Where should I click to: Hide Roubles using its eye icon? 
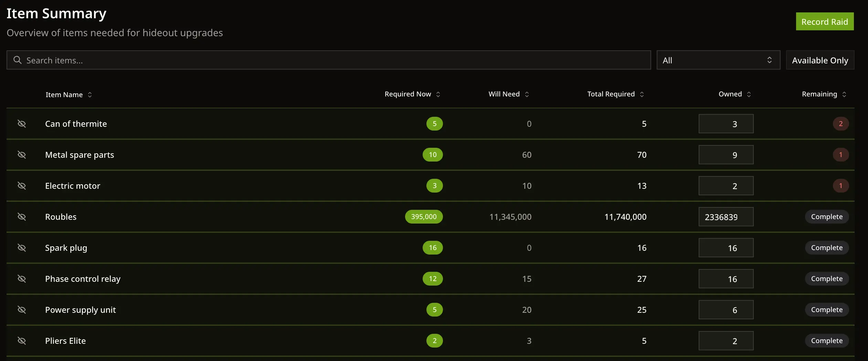tap(22, 217)
